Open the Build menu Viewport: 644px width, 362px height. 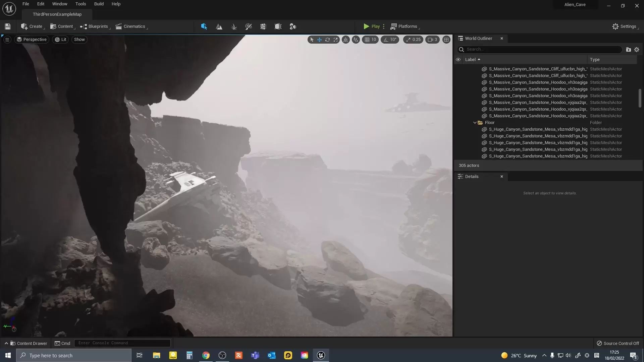pyautogui.click(x=99, y=4)
